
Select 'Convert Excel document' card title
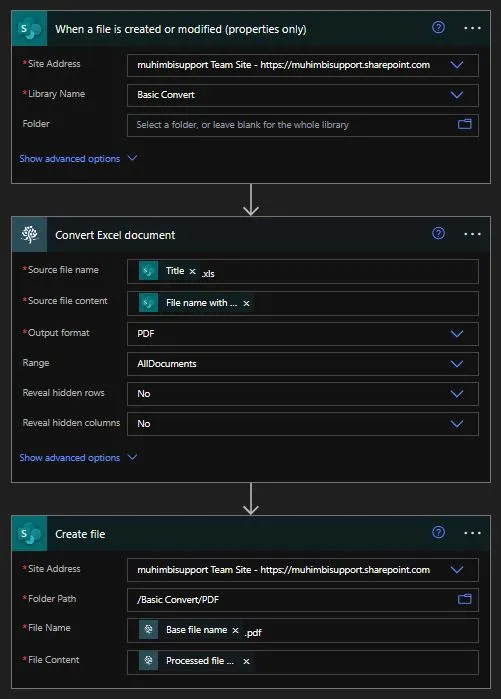click(115, 235)
